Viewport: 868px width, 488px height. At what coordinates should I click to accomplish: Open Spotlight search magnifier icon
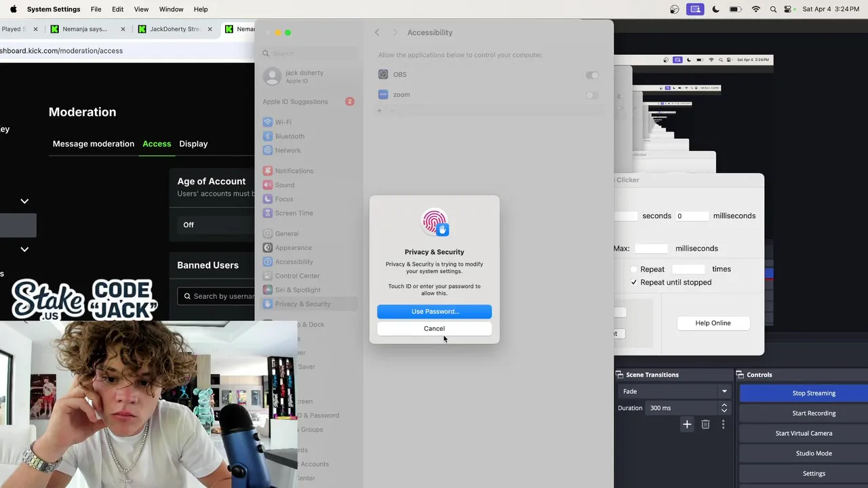pyautogui.click(x=774, y=9)
